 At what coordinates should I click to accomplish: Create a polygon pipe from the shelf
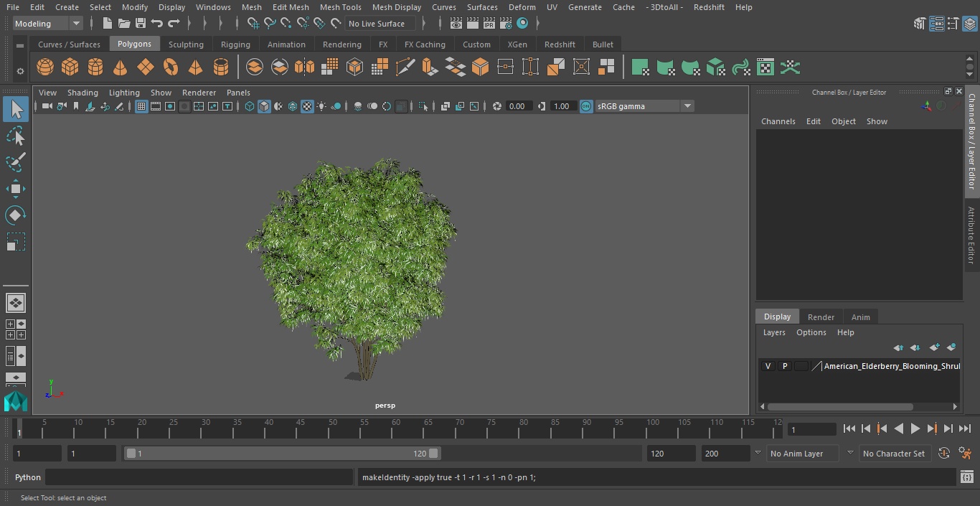pyautogui.click(x=220, y=67)
